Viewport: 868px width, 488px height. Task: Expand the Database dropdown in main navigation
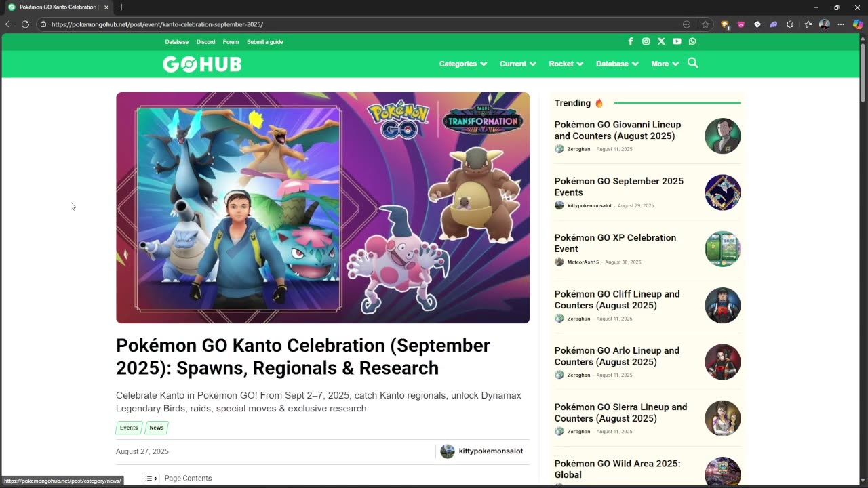(617, 64)
